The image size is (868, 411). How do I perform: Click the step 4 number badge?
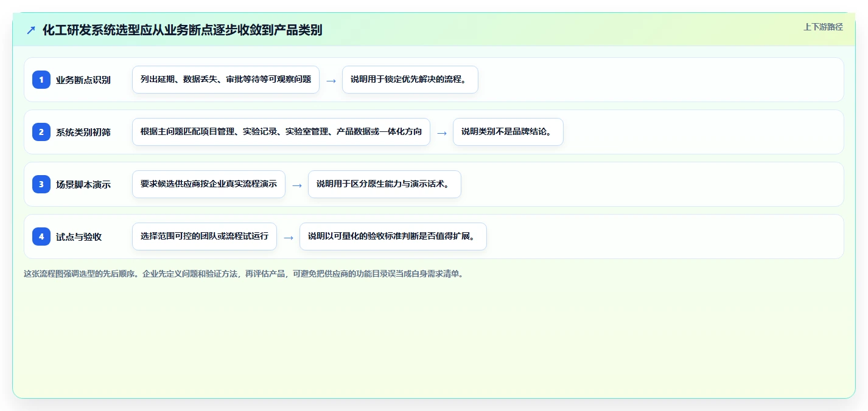click(x=41, y=237)
